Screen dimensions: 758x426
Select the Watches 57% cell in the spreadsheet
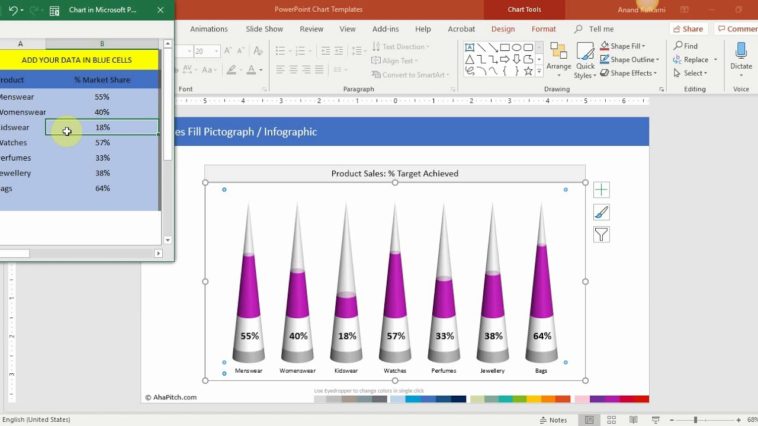click(x=102, y=143)
